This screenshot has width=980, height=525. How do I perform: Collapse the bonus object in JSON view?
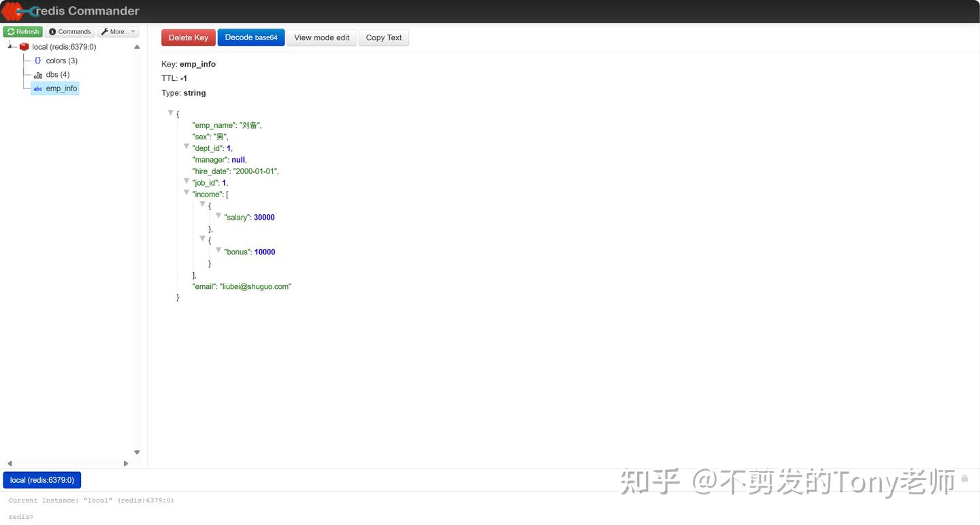[218, 249]
